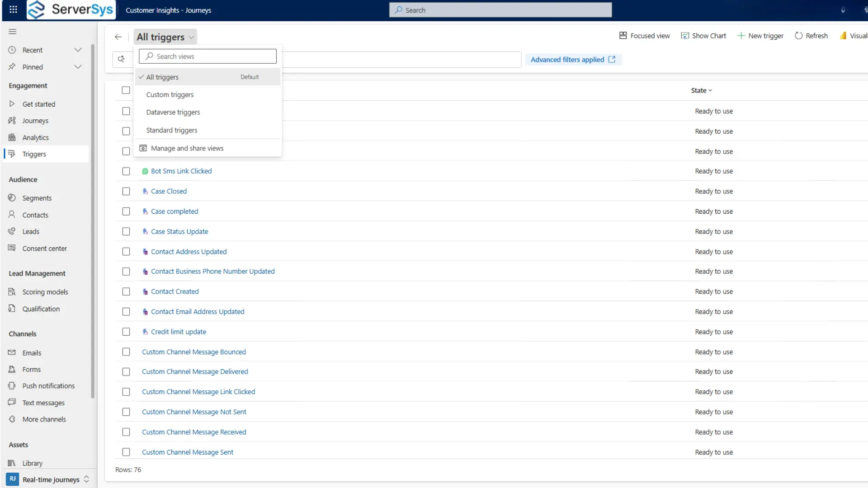Click the back arrow icon
Screen dimensions: 868x488
[x=118, y=37]
